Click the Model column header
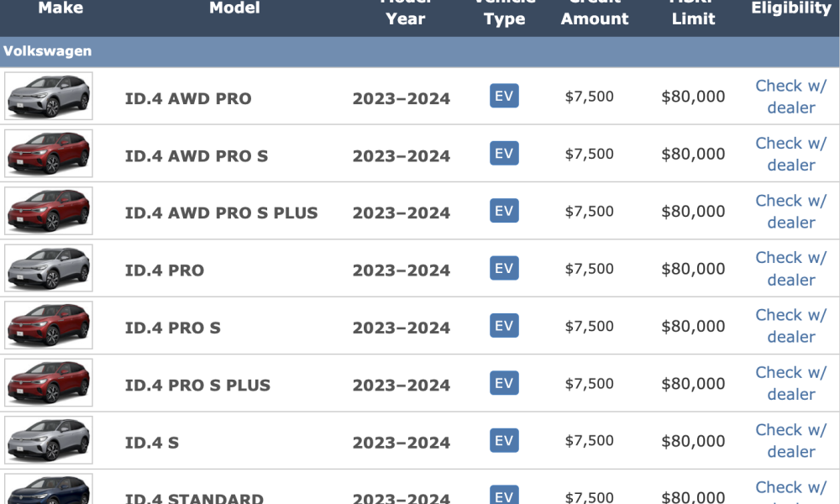 [234, 8]
